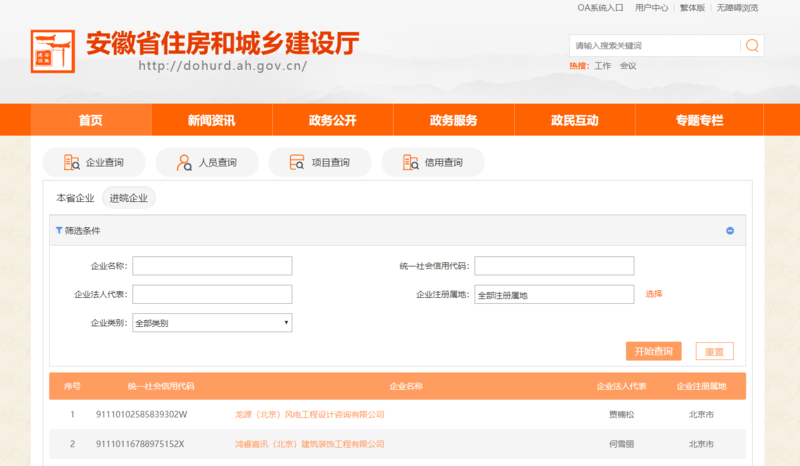The image size is (800, 466).
Task: Open 新闻资讯 navigation item
Action: [212, 120]
